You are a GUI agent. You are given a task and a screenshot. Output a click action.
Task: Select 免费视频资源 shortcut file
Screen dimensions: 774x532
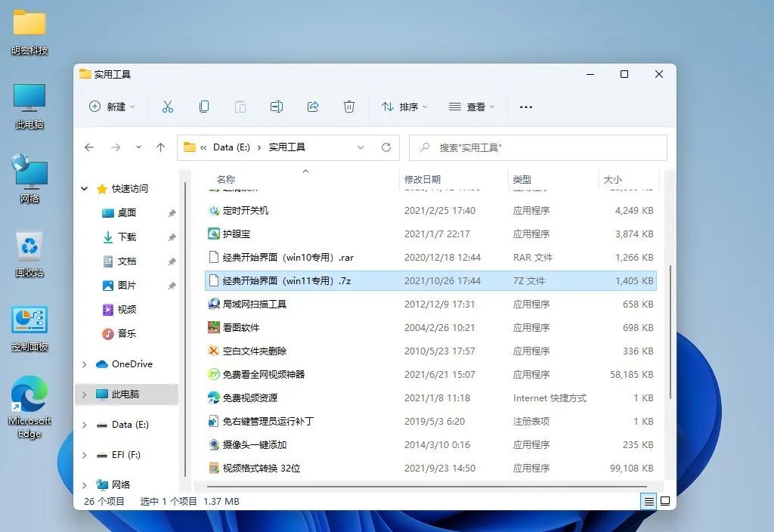[x=430, y=397]
